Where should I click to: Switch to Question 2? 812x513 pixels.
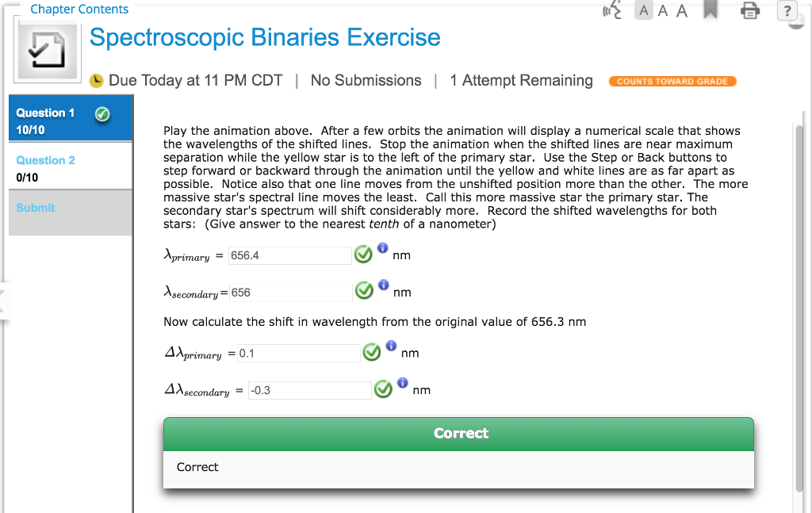(x=46, y=160)
